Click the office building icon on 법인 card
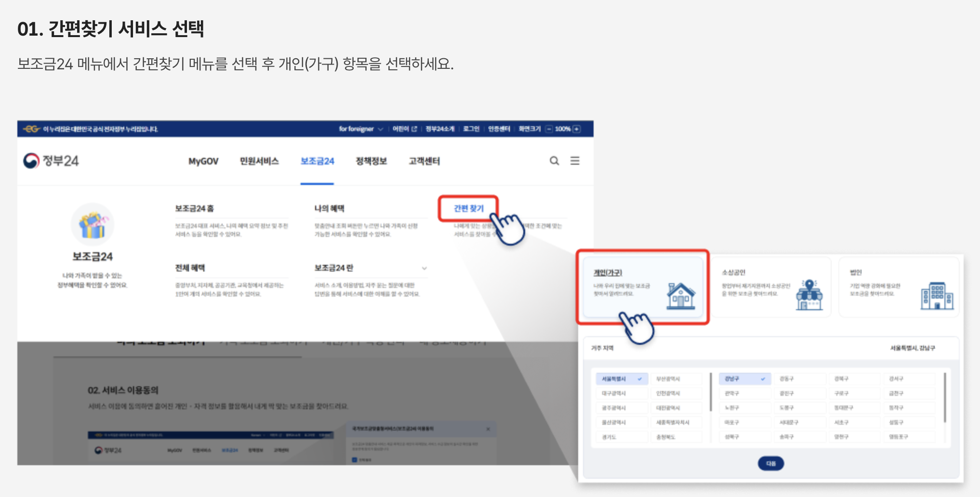Screen dimensions: 980x497 pos(937,296)
